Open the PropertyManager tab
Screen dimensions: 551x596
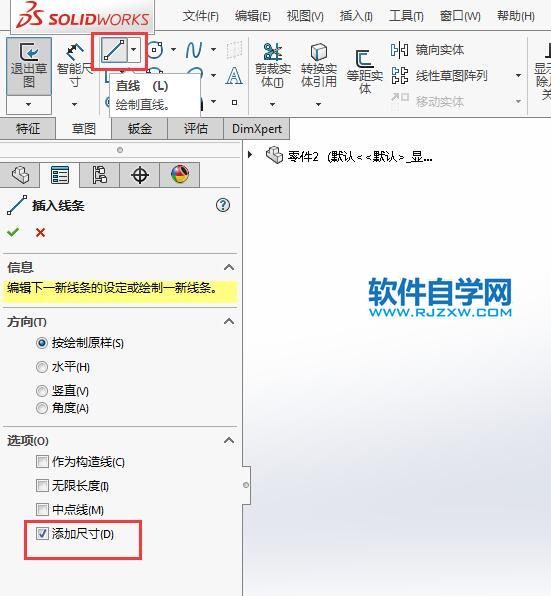60,175
